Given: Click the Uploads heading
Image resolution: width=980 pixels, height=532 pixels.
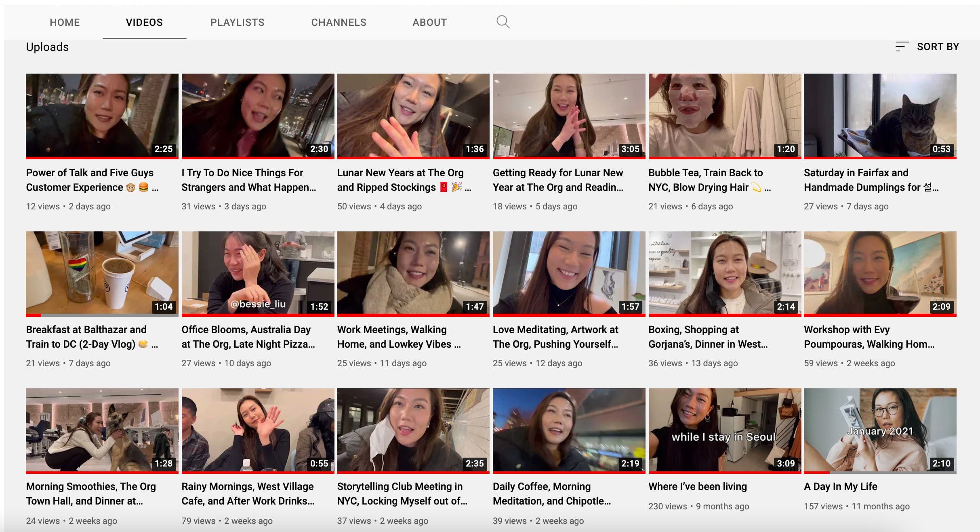Looking at the screenshot, I should pos(47,47).
